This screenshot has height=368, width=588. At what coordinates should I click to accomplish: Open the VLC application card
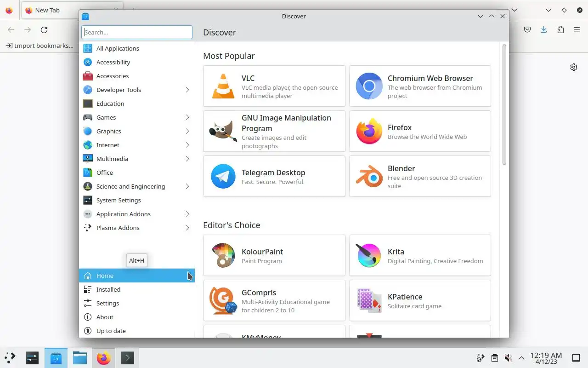click(274, 86)
